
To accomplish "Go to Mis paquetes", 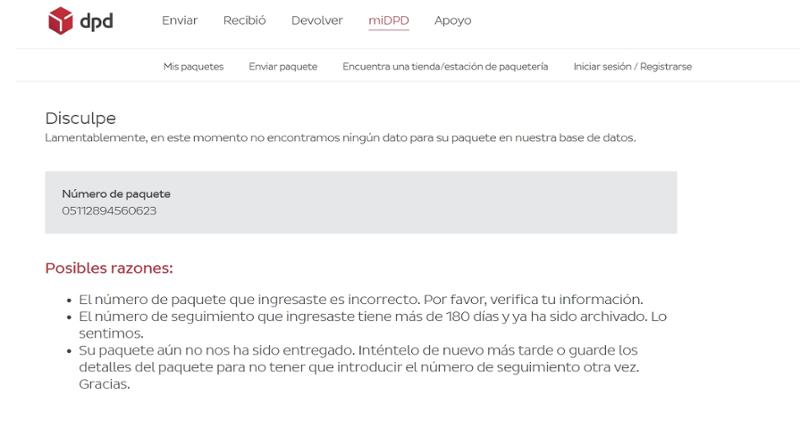I will click(x=193, y=67).
